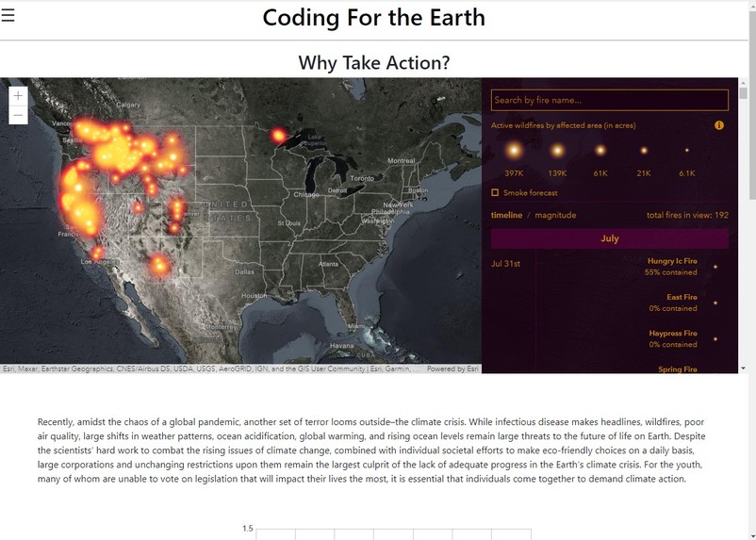Select the 139K acres legend circle

[x=557, y=151]
